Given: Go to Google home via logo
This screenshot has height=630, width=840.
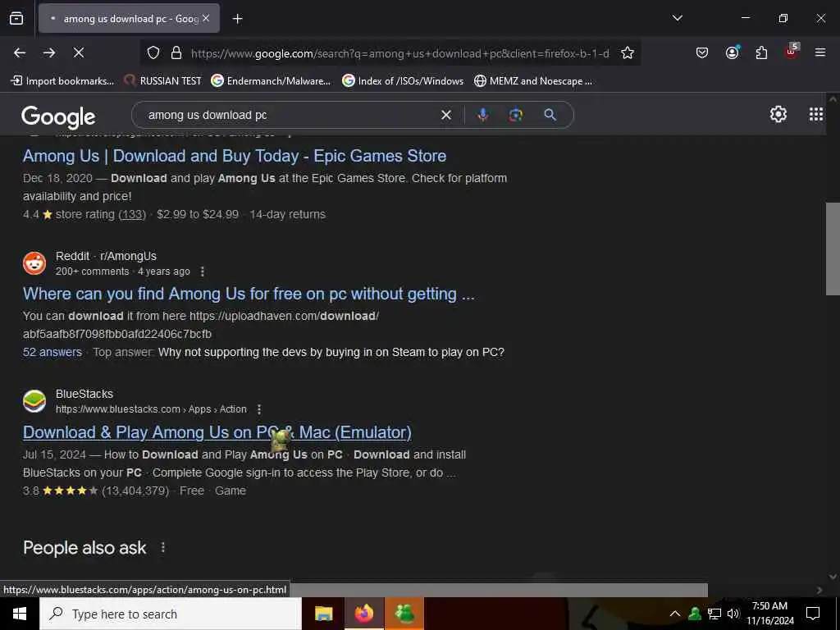Looking at the screenshot, I should [58, 116].
